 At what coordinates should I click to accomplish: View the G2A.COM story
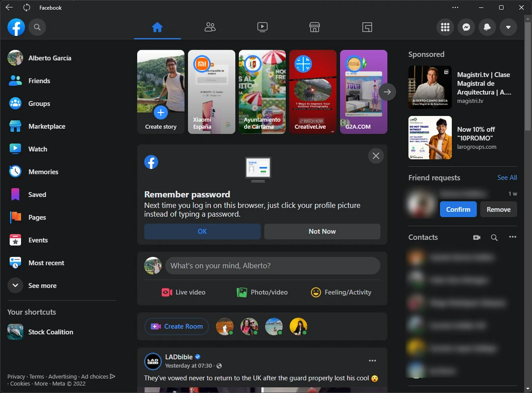click(364, 92)
